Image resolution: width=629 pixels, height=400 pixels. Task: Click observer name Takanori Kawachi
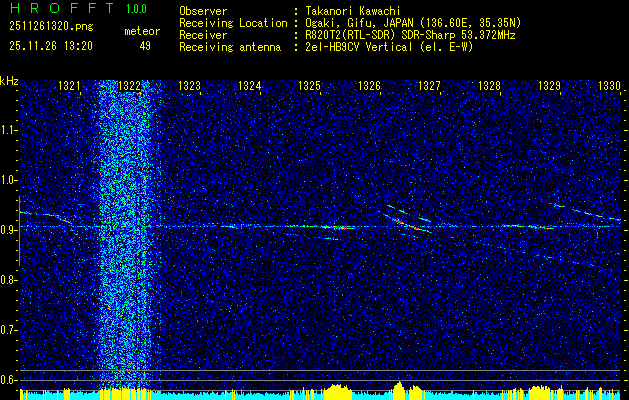353,11
